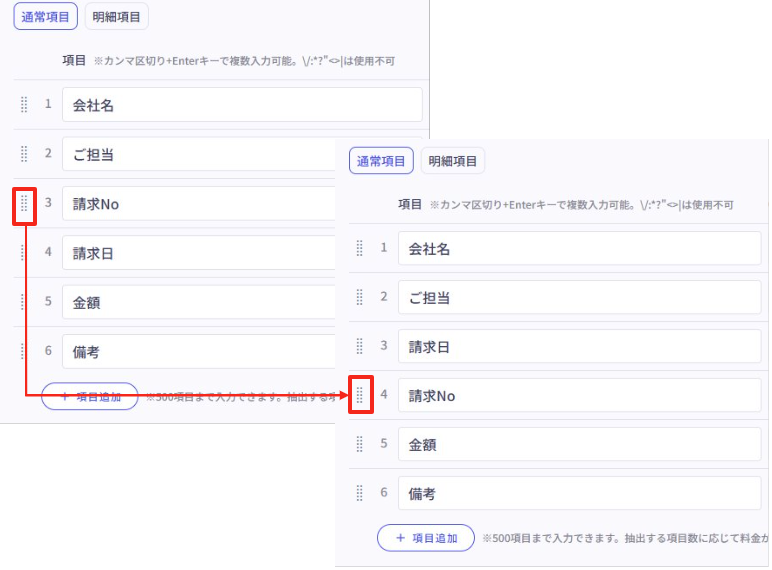Open the 通常項目 tab in the front panel
Viewport: 772px width, 570px height.
381,161
